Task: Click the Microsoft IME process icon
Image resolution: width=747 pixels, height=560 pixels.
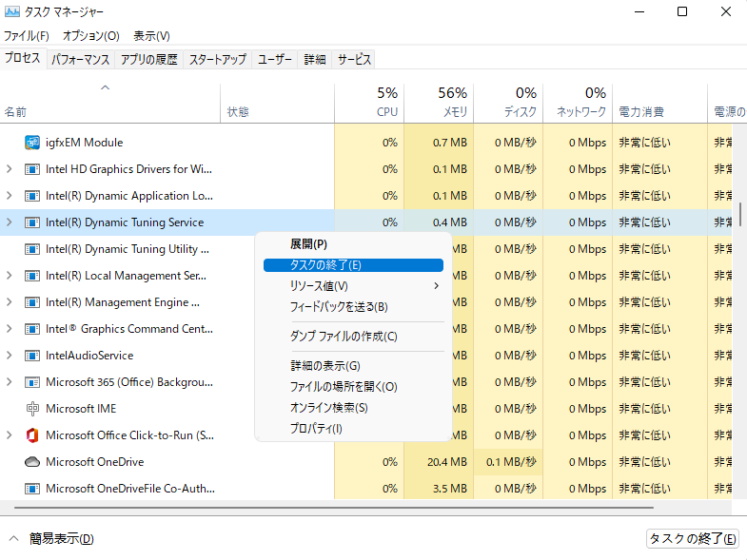Action: [32, 409]
